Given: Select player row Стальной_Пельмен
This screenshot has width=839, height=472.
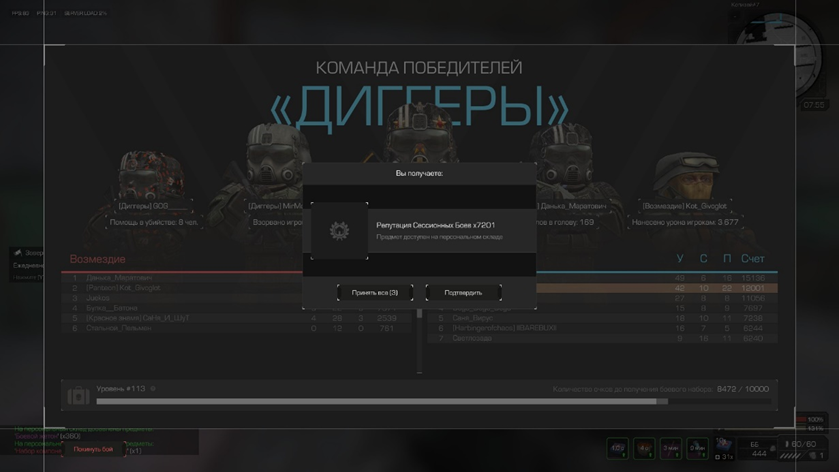Looking at the screenshot, I should (236, 328).
